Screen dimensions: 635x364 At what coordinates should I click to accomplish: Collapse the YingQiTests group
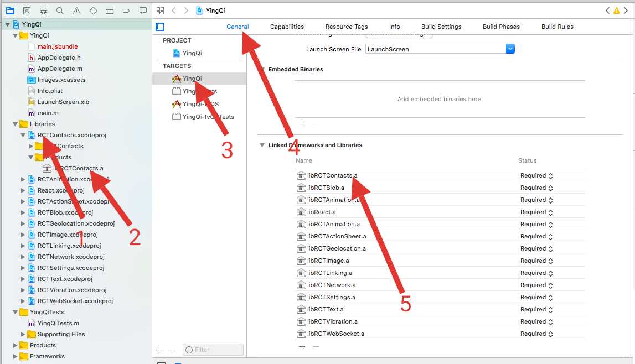pos(15,312)
